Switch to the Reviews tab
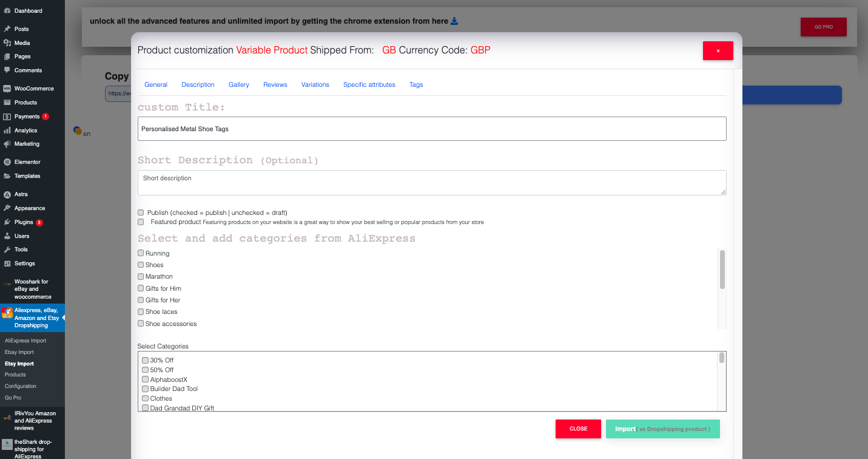The height and width of the screenshot is (459, 868). [275, 84]
